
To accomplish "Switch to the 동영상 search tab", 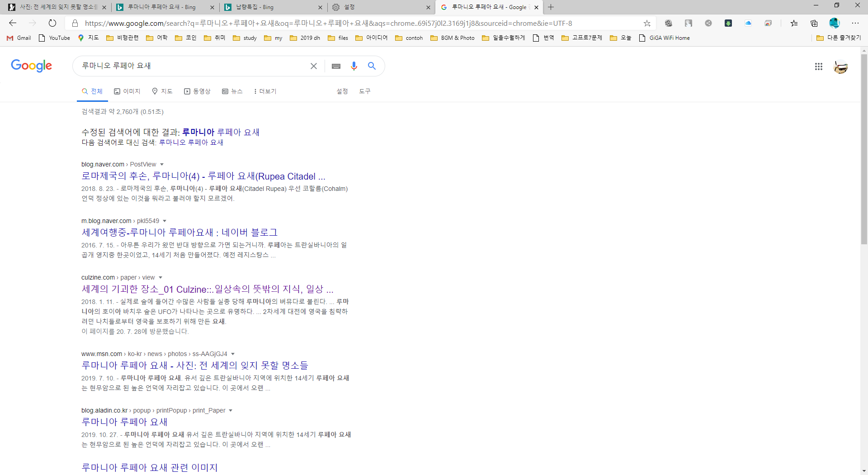I will 197,91.
